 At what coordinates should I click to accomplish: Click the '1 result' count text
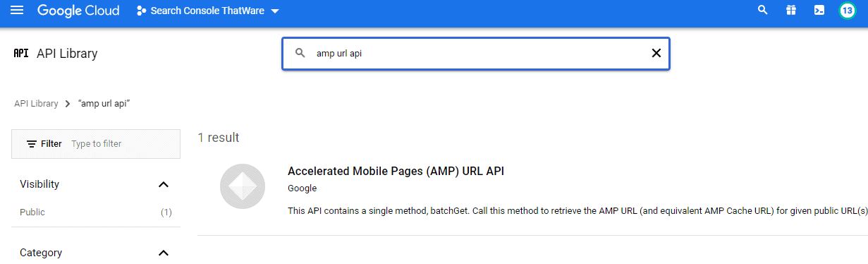click(x=218, y=138)
